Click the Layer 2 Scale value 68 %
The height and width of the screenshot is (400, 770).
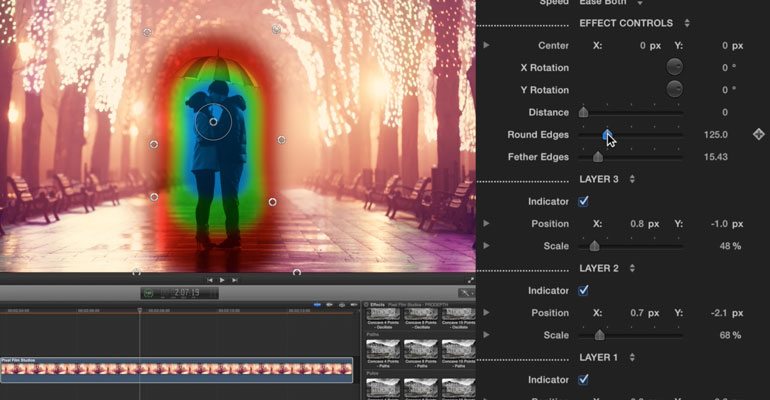(730, 335)
